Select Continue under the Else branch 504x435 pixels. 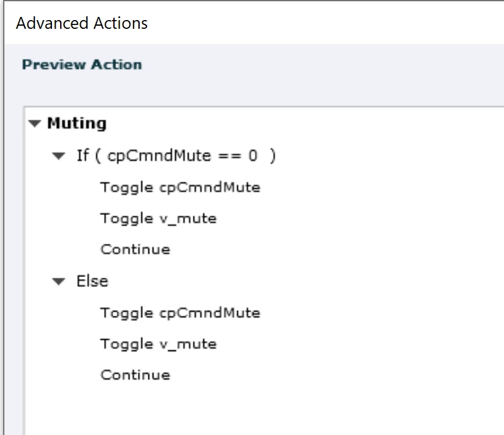coord(135,375)
